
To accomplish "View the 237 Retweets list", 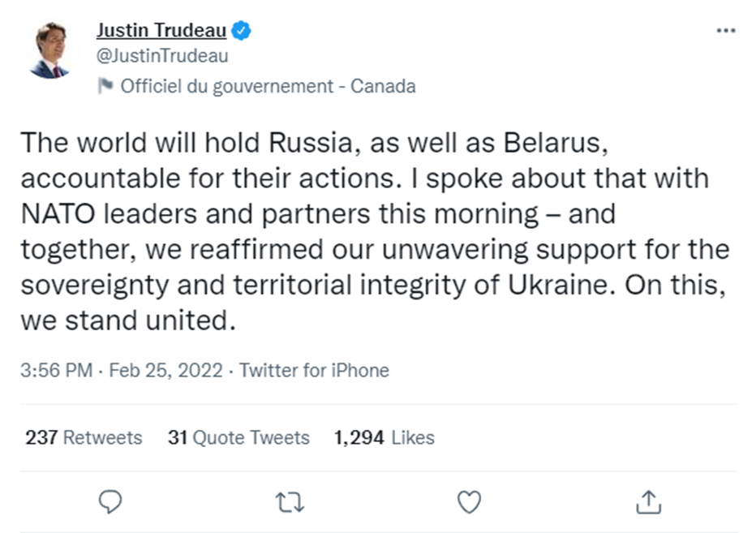I will pyautogui.click(x=84, y=437).
